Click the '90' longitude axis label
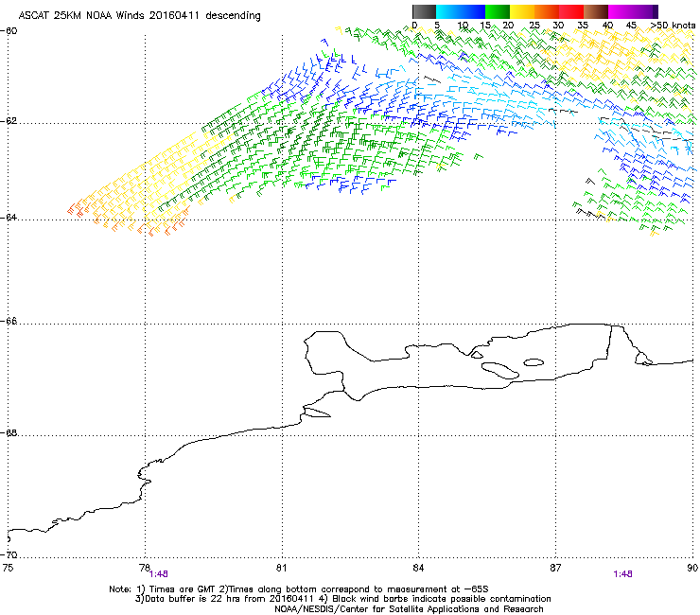700x615 pixels. coord(692,568)
